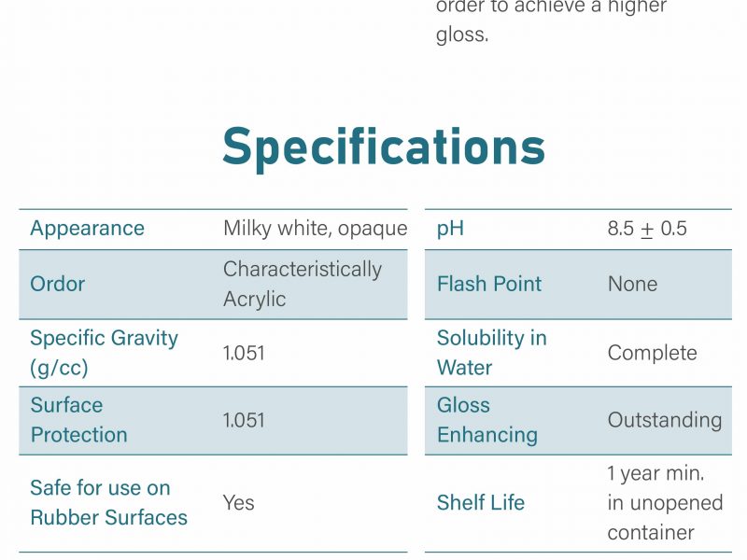Select the pH label

tap(450, 229)
